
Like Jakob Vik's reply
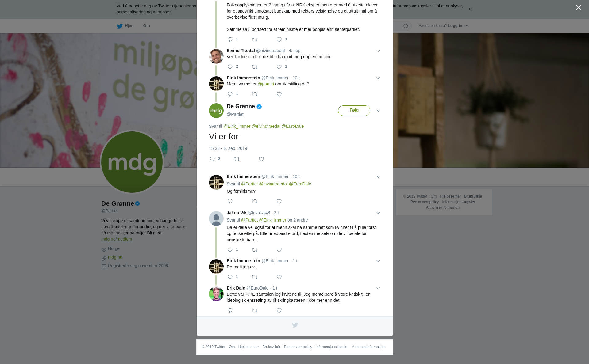coord(279,250)
